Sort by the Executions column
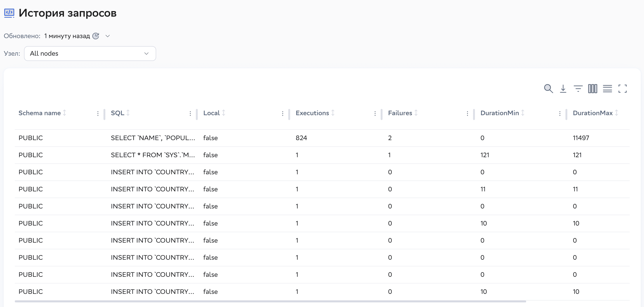Viewport: 644px width, 307px height. pos(333,113)
